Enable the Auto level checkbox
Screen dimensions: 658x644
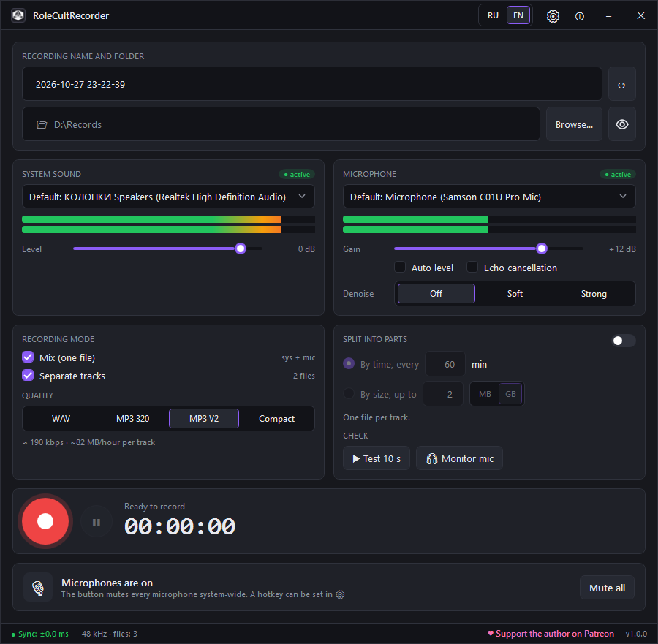(399, 268)
